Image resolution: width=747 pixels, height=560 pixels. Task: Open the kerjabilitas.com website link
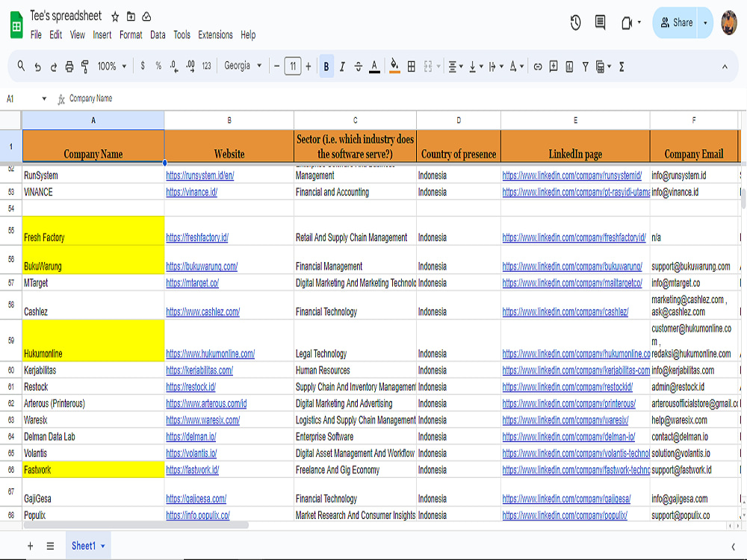199,370
